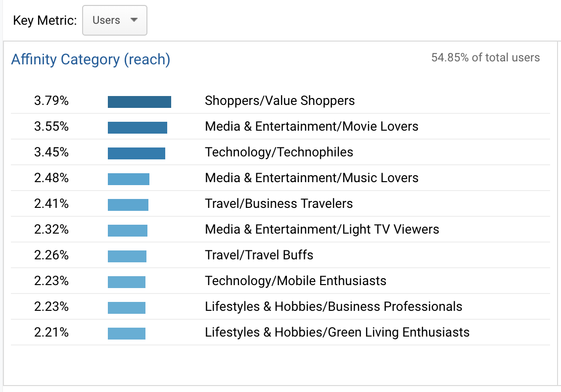
Task: Open the Affinity Category (reach) report link
Action: click(91, 59)
